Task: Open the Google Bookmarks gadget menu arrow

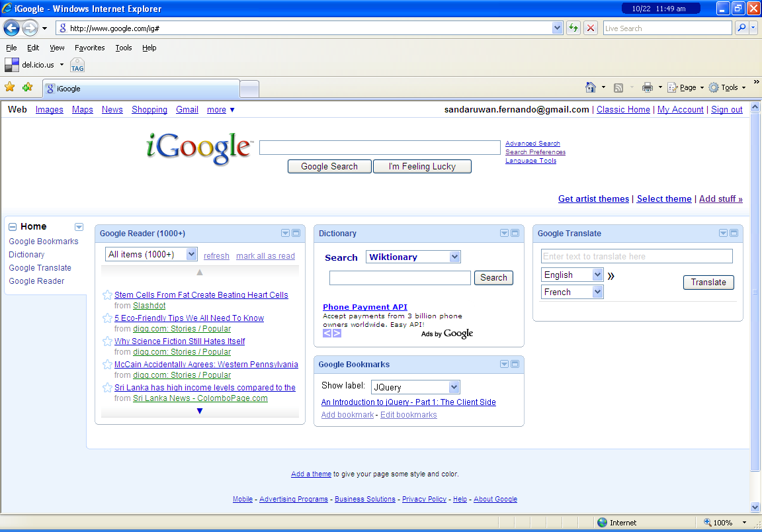Action: (505, 364)
